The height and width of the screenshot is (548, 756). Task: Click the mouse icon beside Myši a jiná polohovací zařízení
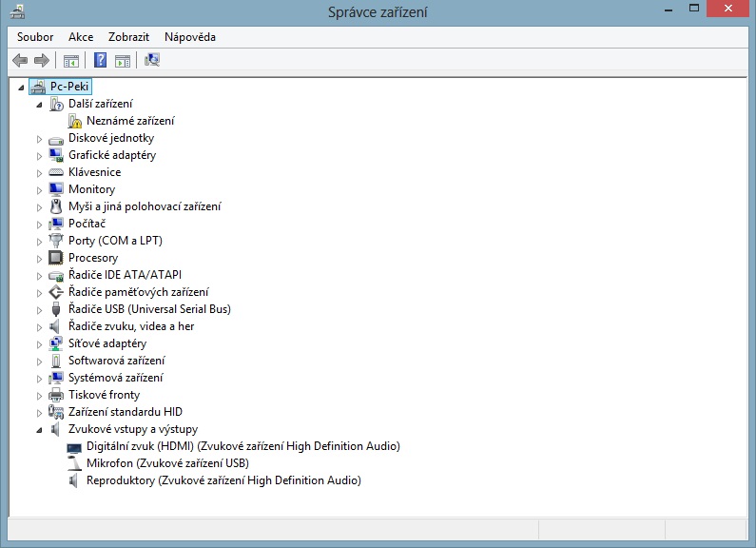pyautogui.click(x=56, y=206)
